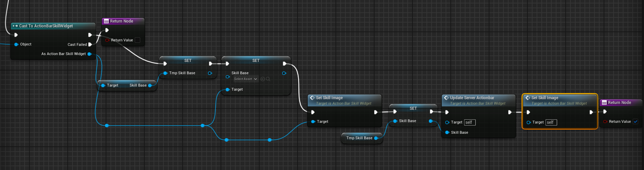Click the first Return Node title icon
644x170 pixels.
pyautogui.click(x=106, y=21)
